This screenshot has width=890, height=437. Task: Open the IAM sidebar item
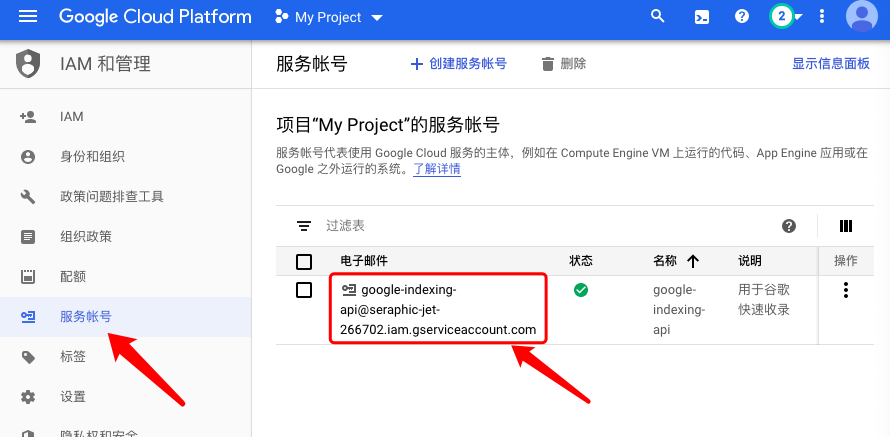click(125, 117)
